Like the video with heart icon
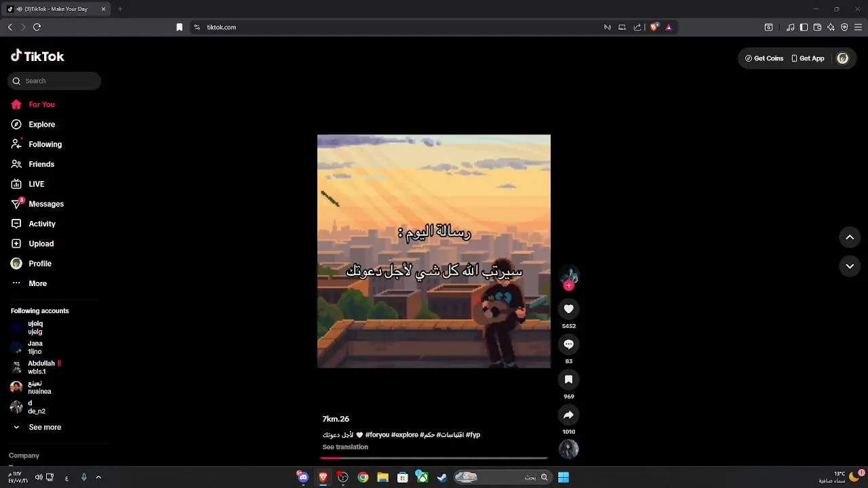The height and width of the screenshot is (488, 868). (x=568, y=309)
